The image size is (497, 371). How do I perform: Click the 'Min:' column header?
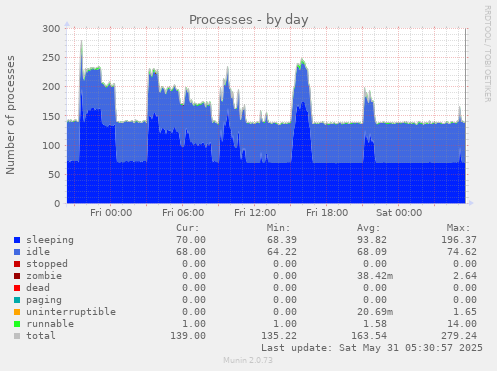coord(278,228)
